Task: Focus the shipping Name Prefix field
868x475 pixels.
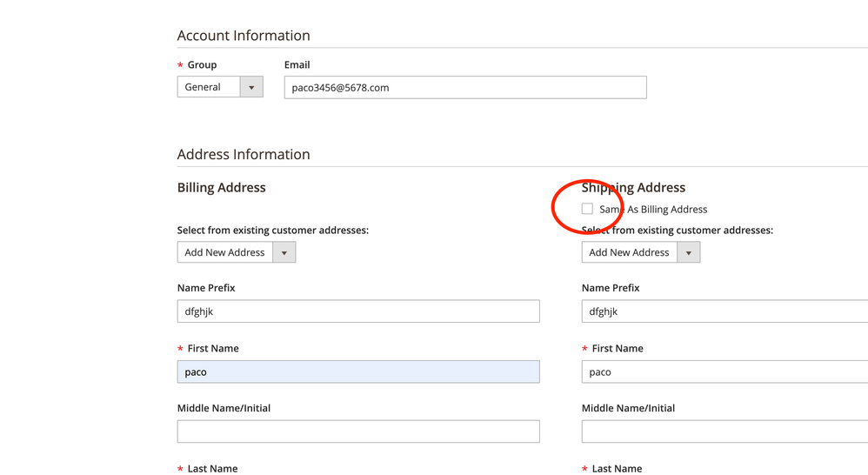Action: pyautogui.click(x=724, y=311)
